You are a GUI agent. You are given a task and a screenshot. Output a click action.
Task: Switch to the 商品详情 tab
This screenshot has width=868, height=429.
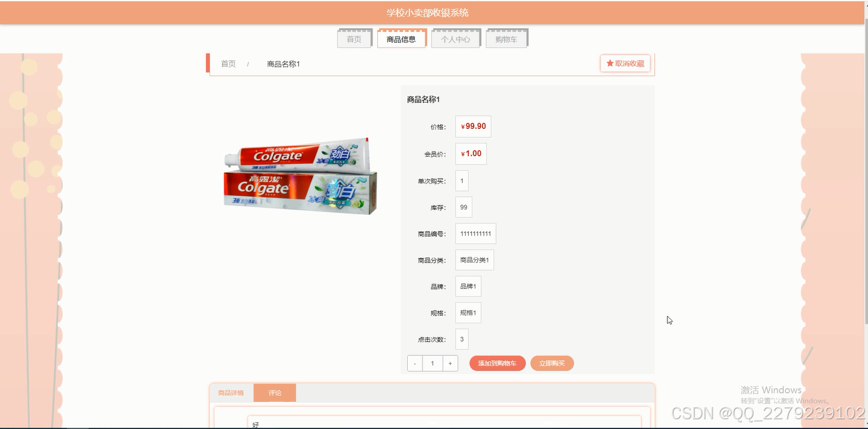(x=231, y=393)
